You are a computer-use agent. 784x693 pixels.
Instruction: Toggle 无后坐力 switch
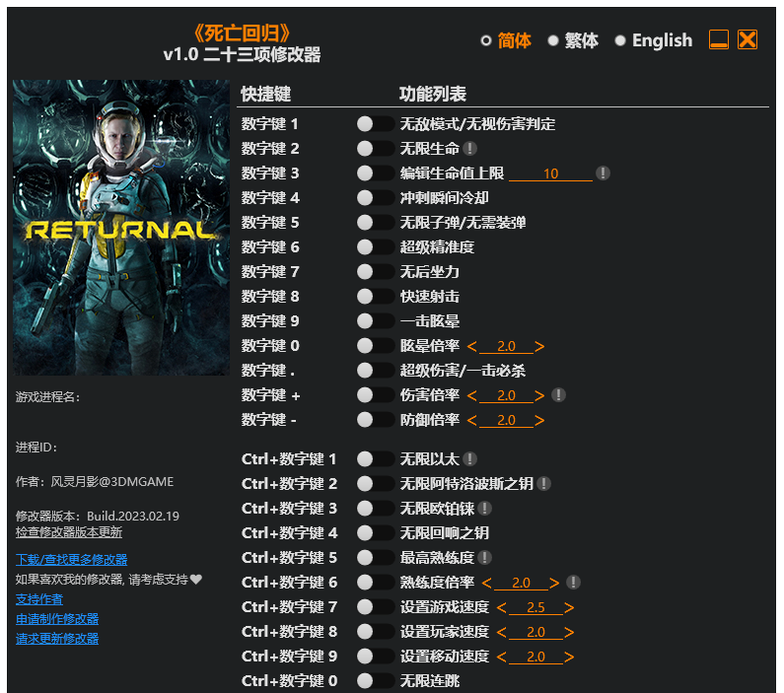376,272
